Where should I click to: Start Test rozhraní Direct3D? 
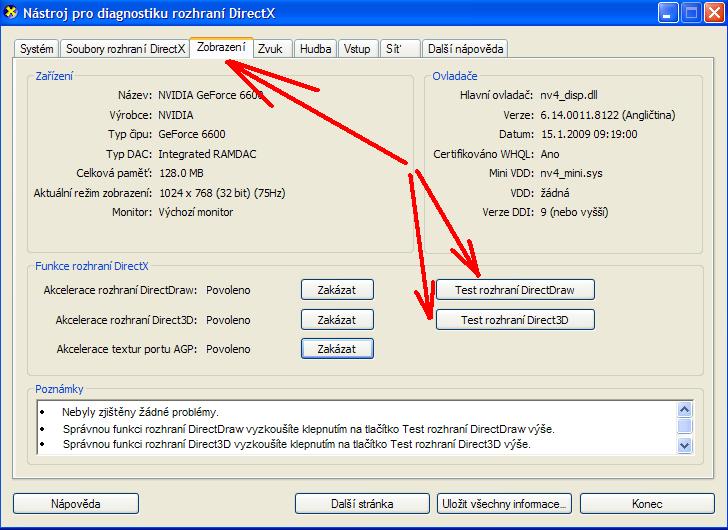click(x=515, y=320)
